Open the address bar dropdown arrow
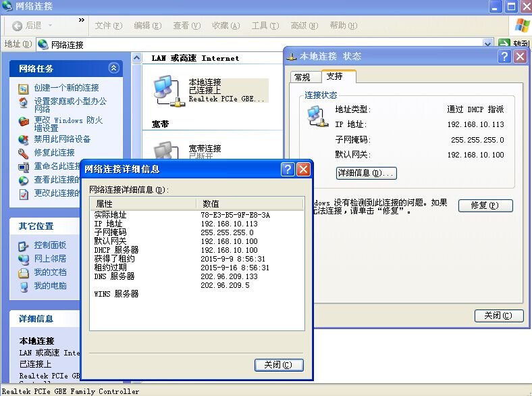Viewport: 532px width, 396px height. (487, 44)
